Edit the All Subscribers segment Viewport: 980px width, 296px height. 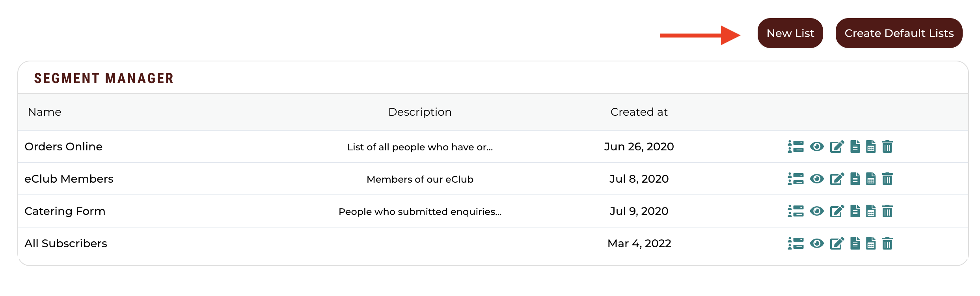tap(837, 243)
